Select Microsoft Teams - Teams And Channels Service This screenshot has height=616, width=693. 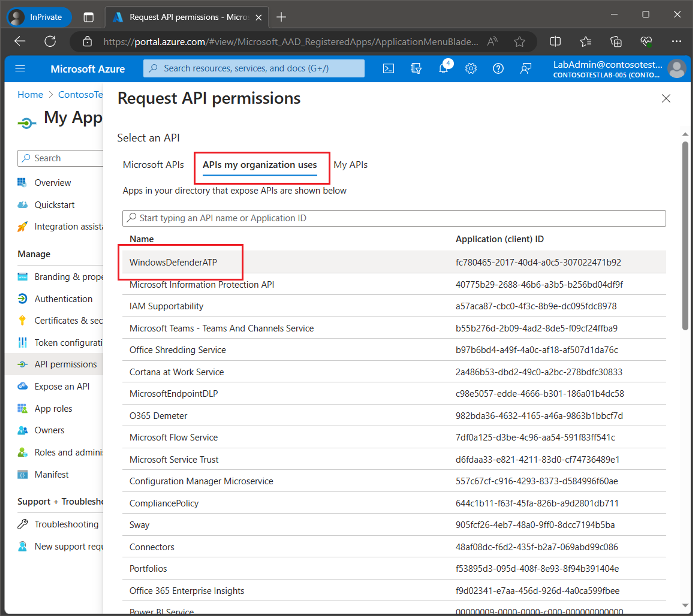394,328
